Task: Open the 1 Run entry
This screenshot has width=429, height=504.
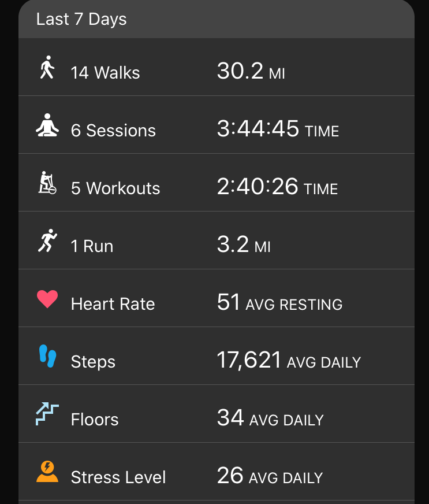Action: click(217, 240)
